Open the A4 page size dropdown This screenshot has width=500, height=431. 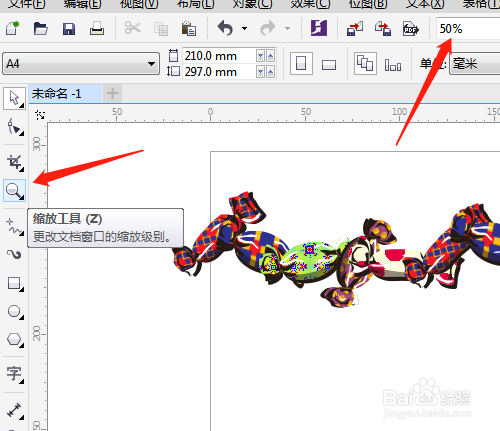pyautogui.click(x=81, y=63)
